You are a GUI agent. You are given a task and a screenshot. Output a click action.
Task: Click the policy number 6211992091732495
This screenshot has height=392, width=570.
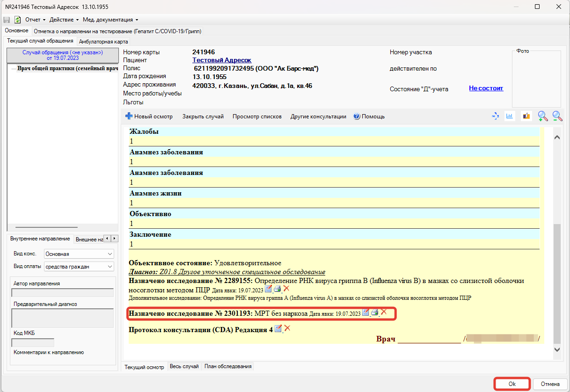(224, 68)
